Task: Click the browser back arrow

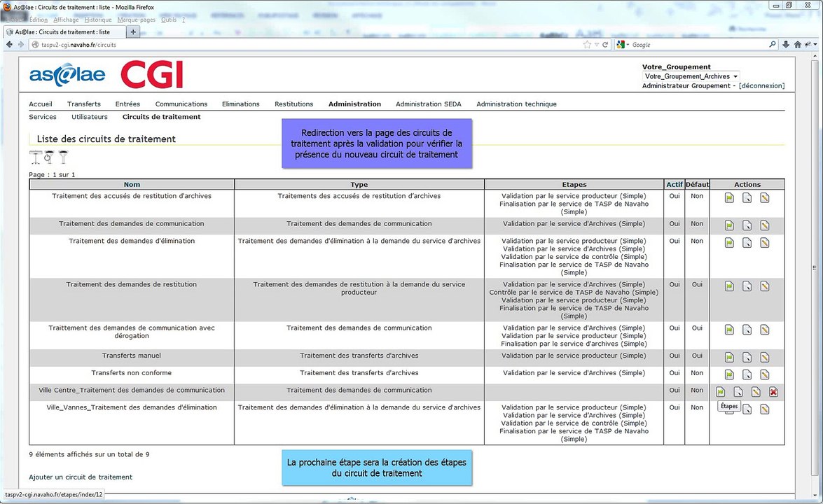Action: point(9,45)
